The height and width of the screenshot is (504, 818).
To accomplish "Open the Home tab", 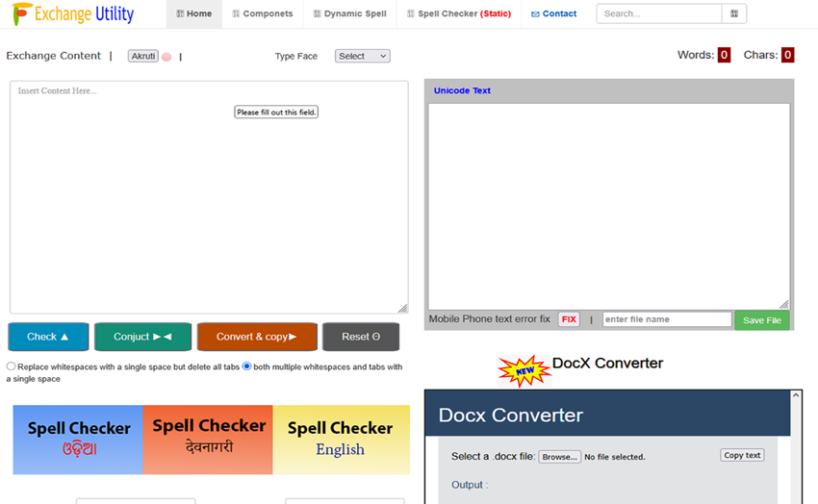I will (x=194, y=13).
